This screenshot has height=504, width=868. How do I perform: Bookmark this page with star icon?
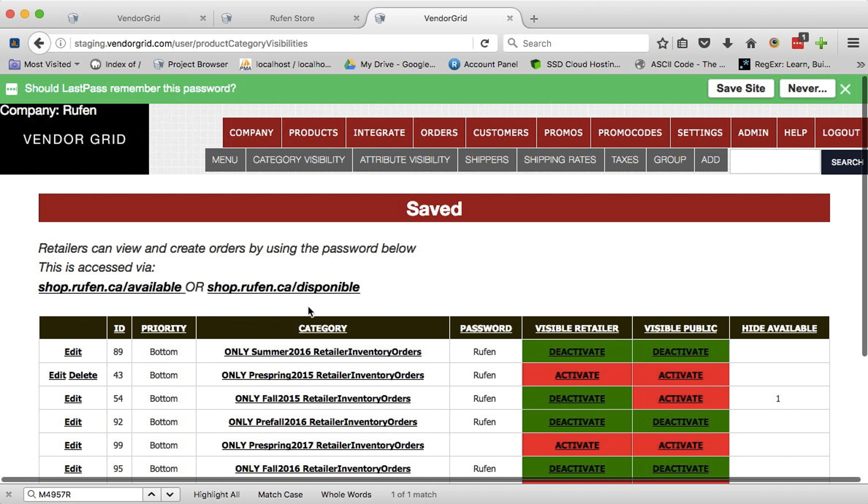[x=662, y=43]
